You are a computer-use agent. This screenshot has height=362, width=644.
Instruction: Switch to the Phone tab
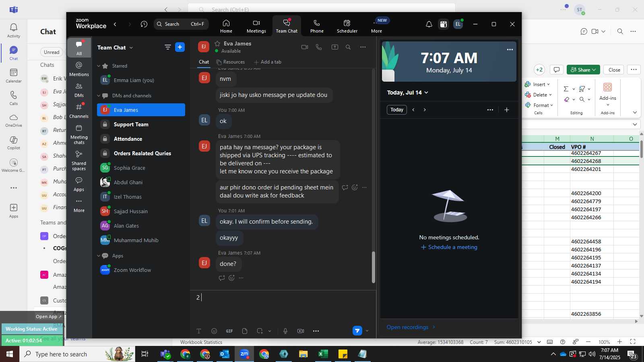coord(317,26)
